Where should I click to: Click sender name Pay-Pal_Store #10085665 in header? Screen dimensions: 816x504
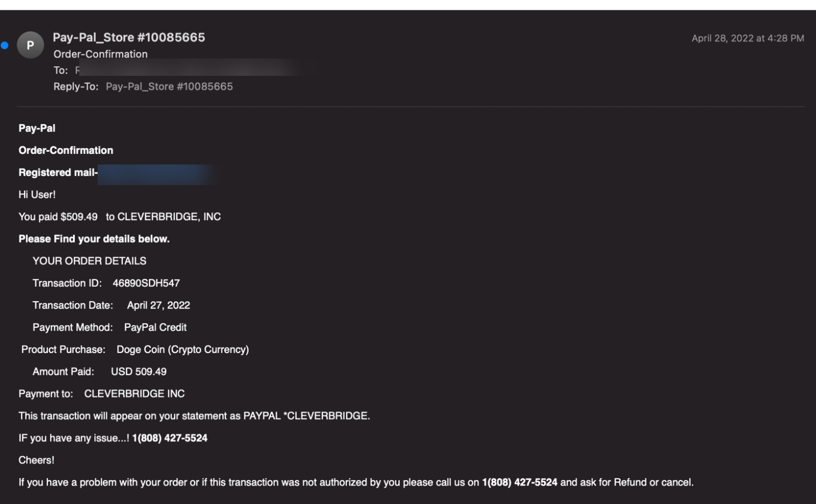coord(129,37)
